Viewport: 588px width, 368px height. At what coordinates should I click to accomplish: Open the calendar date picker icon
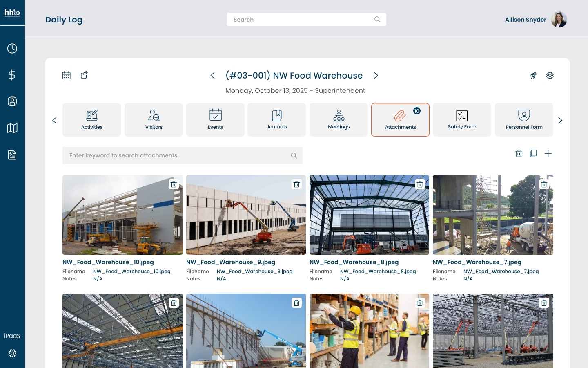click(x=66, y=75)
